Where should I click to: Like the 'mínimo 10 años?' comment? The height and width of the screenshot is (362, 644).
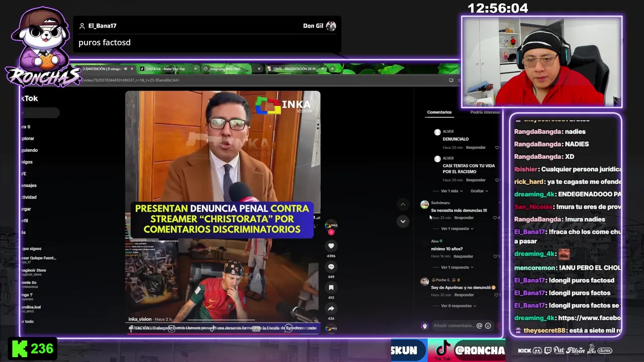click(496, 256)
